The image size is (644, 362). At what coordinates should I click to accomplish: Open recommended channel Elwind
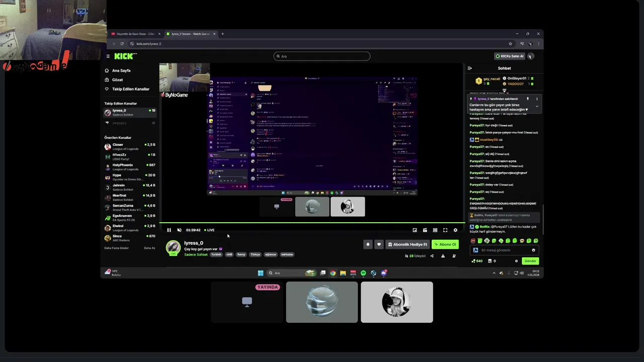coord(130,228)
